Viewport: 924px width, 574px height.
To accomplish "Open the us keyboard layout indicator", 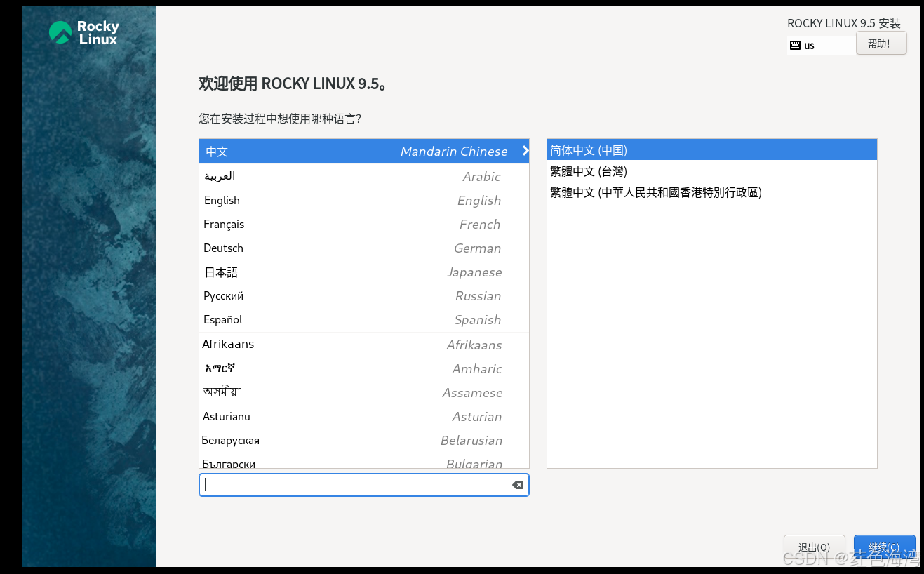I will click(821, 45).
